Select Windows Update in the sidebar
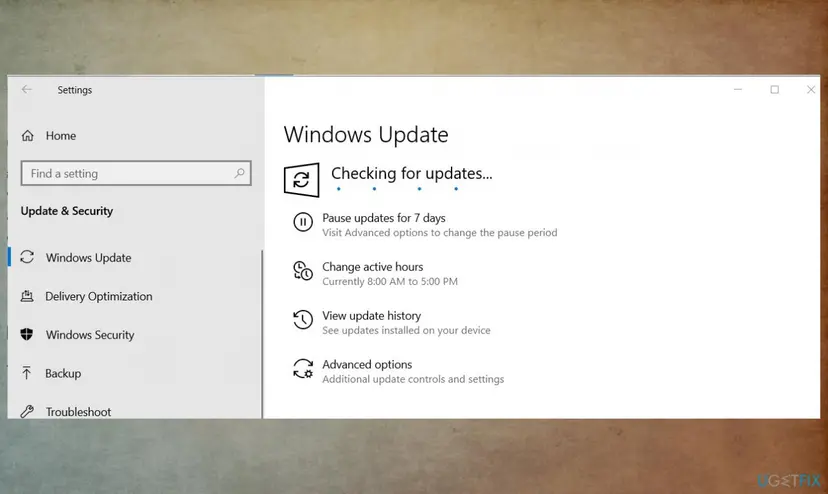The height and width of the screenshot is (494, 828). [88, 258]
